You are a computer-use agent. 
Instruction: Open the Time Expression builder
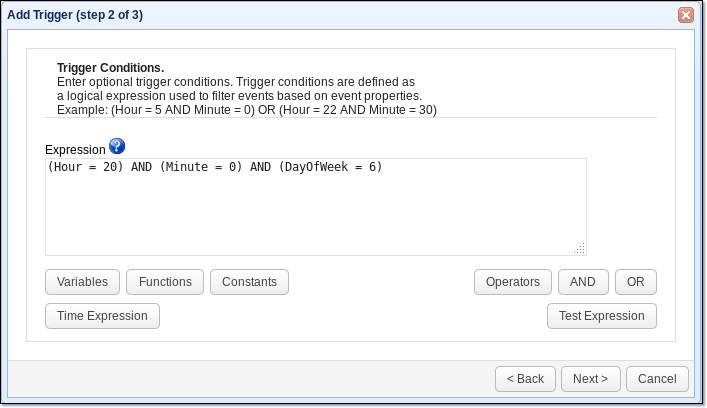pos(102,316)
